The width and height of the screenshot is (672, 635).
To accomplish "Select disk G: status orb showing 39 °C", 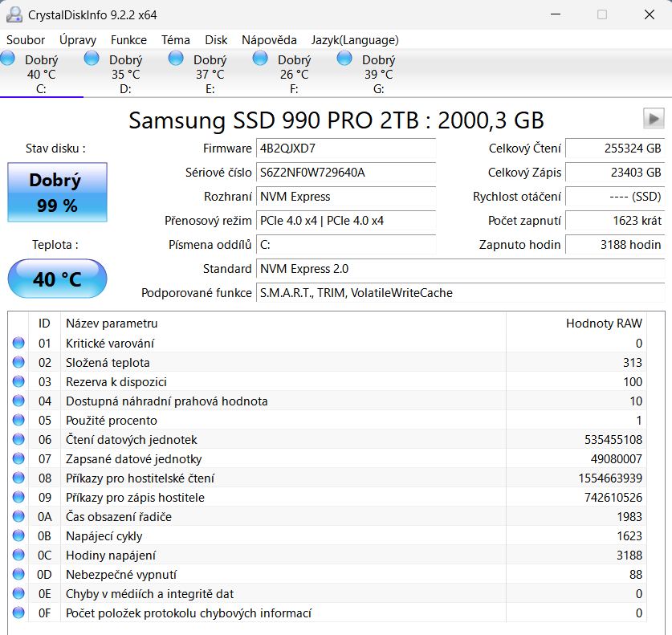I will pos(344,59).
